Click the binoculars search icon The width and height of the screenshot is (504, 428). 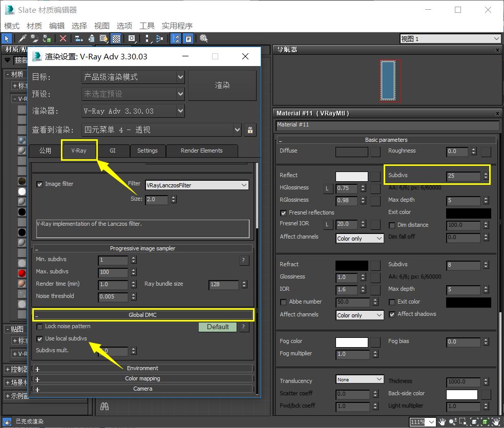pyautogui.click(x=104, y=406)
